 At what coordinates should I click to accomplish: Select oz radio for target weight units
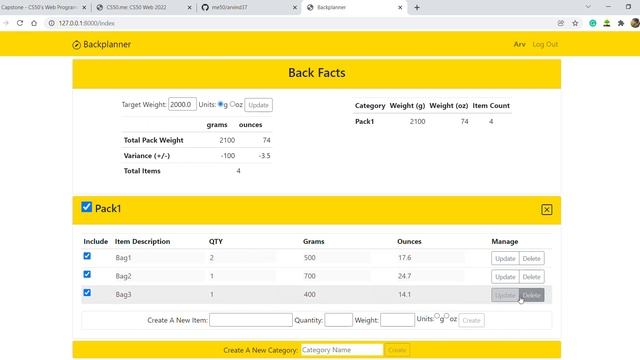coord(232,104)
